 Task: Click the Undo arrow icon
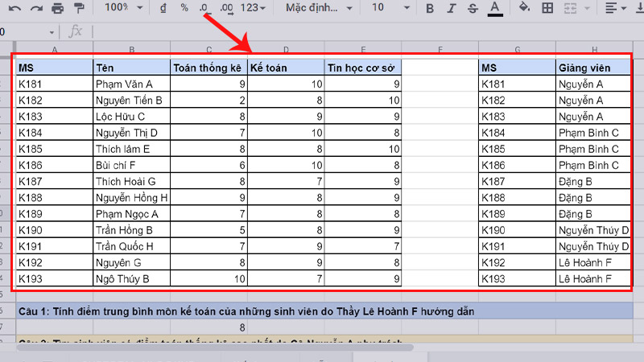pyautogui.click(x=14, y=8)
